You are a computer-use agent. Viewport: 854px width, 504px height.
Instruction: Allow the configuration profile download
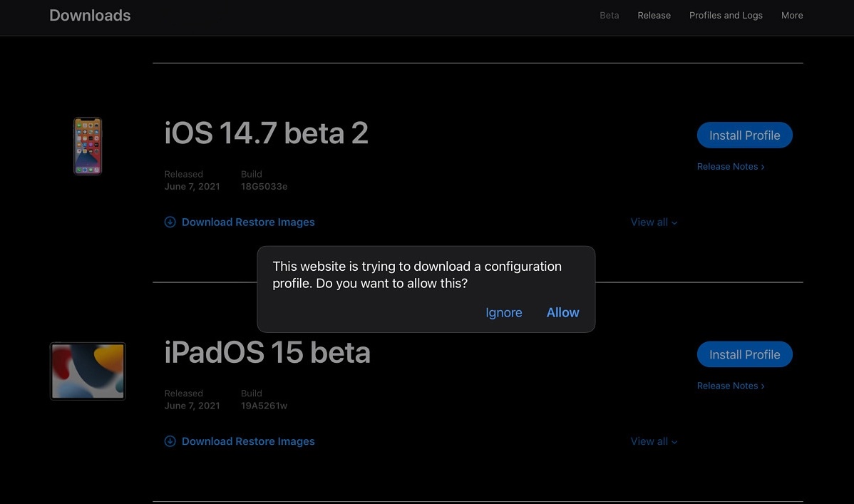click(x=562, y=312)
